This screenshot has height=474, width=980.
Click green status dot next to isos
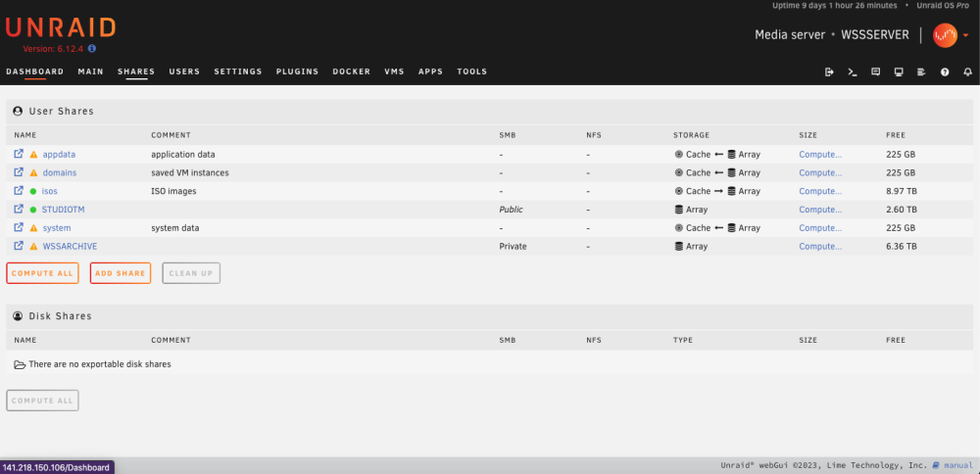point(33,191)
